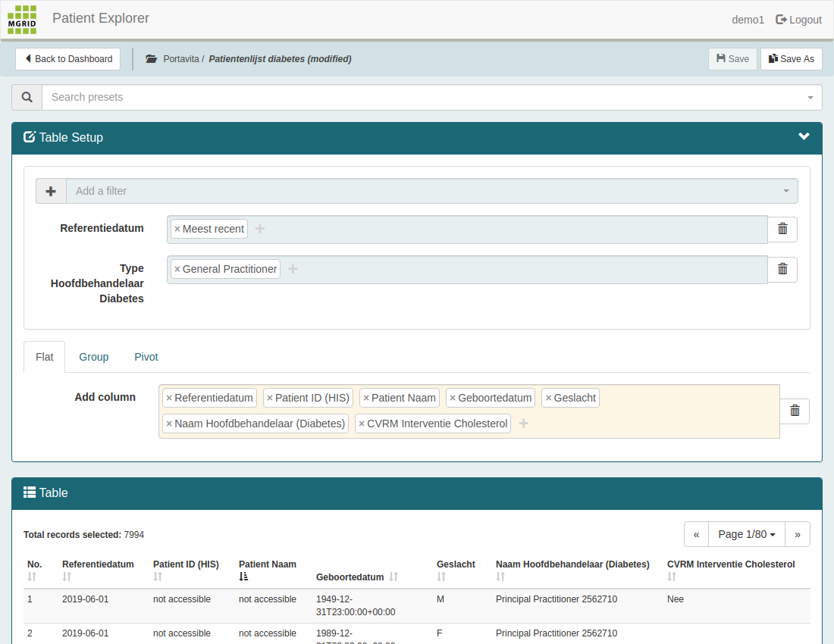834x644 pixels.
Task: Toggle the Patient Naam sort order
Action: point(243,577)
